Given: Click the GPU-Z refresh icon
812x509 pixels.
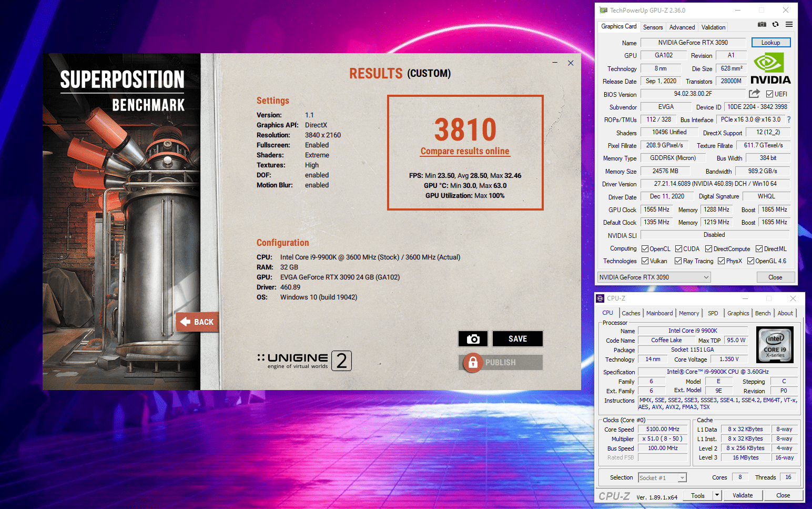Looking at the screenshot, I should (775, 24).
